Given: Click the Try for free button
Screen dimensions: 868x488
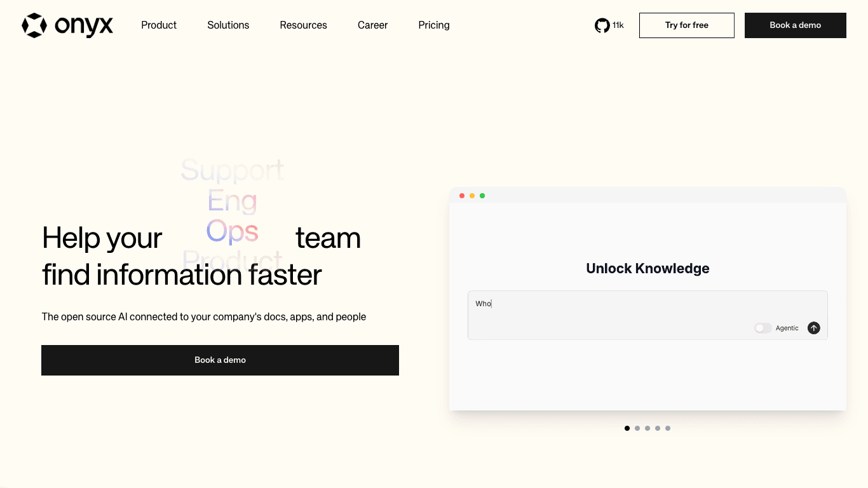Looking at the screenshot, I should coord(687,25).
